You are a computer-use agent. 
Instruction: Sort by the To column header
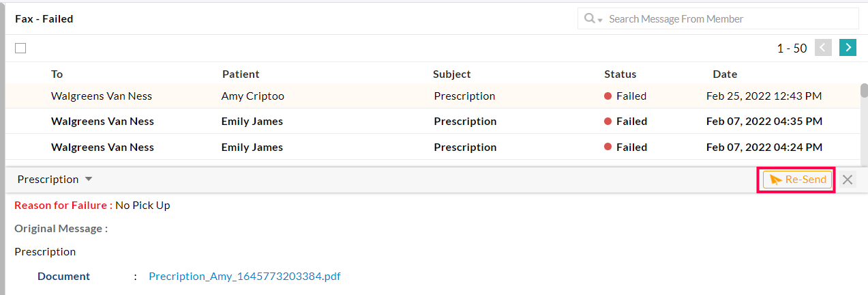(x=57, y=74)
